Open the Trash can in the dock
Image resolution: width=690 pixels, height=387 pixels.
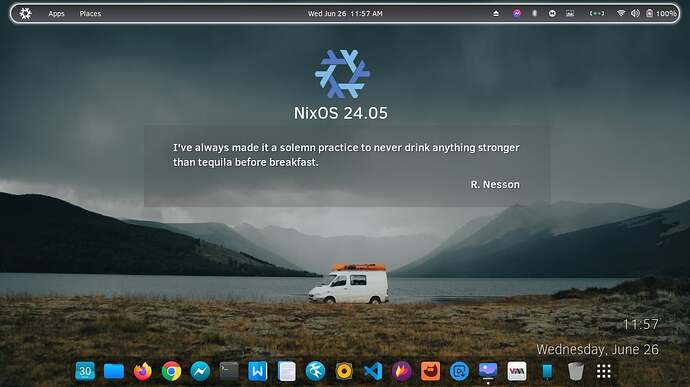[575, 371]
